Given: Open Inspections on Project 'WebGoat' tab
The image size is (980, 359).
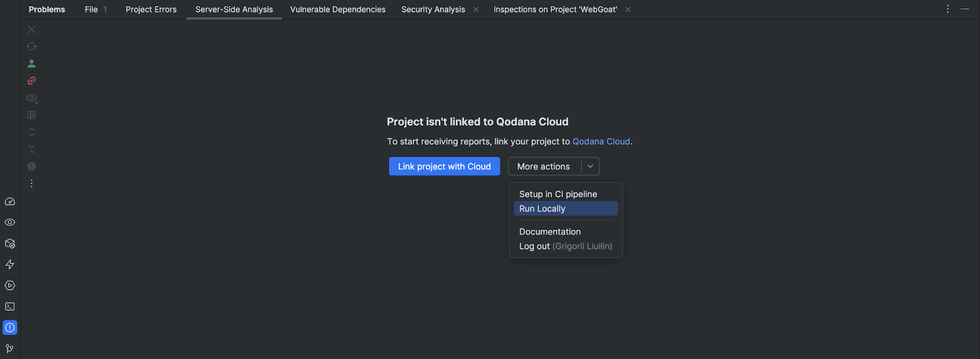Looking at the screenshot, I should tap(555, 9).
